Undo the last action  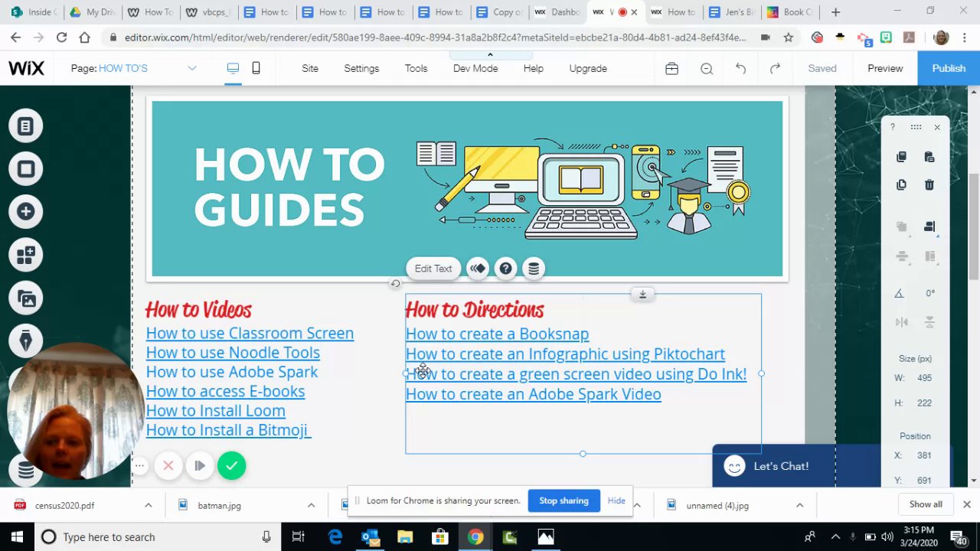click(x=740, y=68)
